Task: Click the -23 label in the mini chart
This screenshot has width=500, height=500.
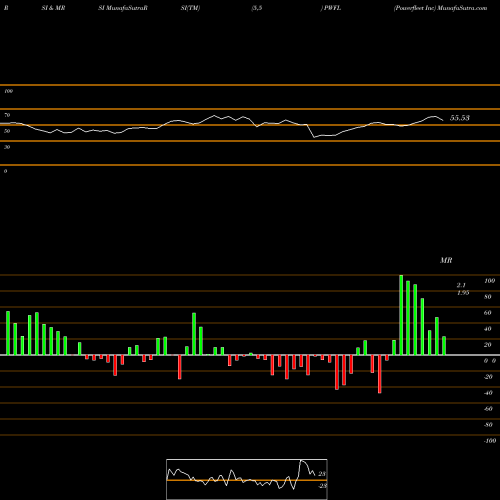Action: point(322,486)
